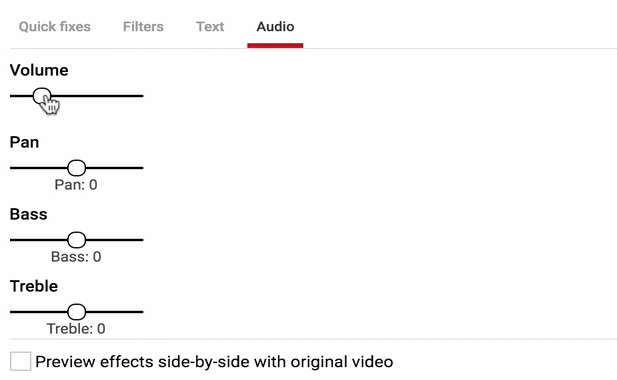Click the Volume slider handle

click(42, 96)
